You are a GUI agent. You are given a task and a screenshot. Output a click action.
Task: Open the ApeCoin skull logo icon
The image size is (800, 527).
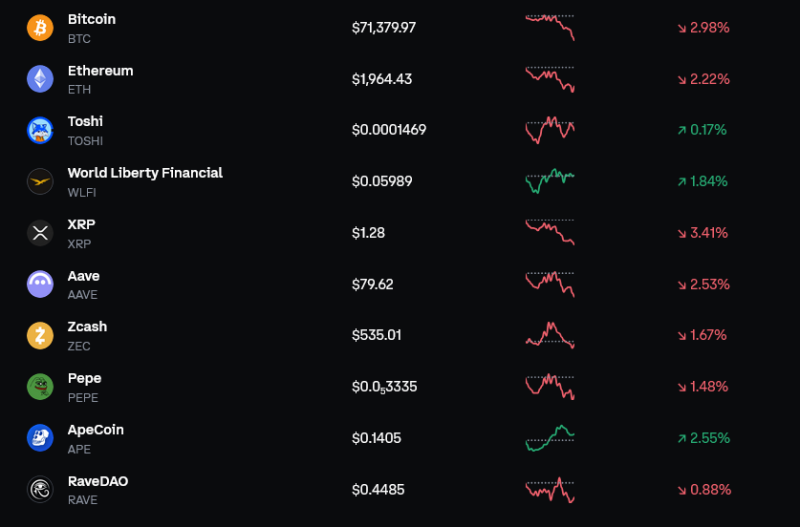(x=40, y=438)
